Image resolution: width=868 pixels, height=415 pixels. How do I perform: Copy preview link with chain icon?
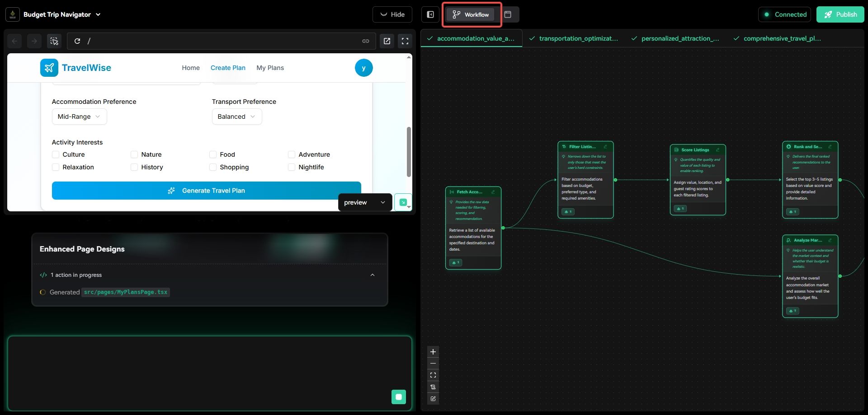tap(365, 41)
